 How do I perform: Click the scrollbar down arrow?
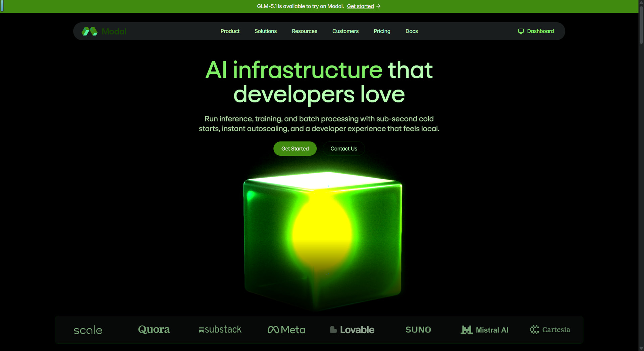(x=641, y=348)
